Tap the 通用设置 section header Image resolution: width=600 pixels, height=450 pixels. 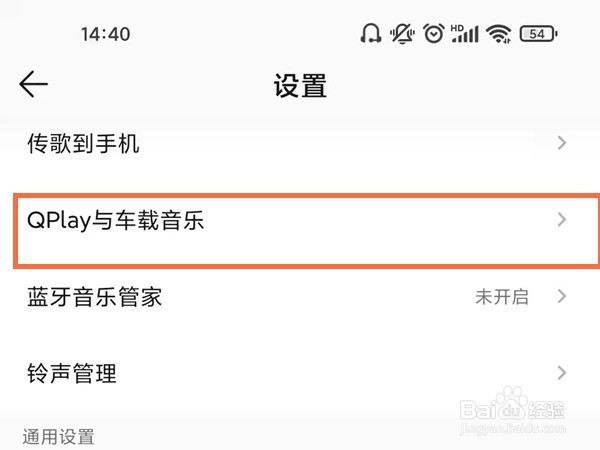point(59,436)
